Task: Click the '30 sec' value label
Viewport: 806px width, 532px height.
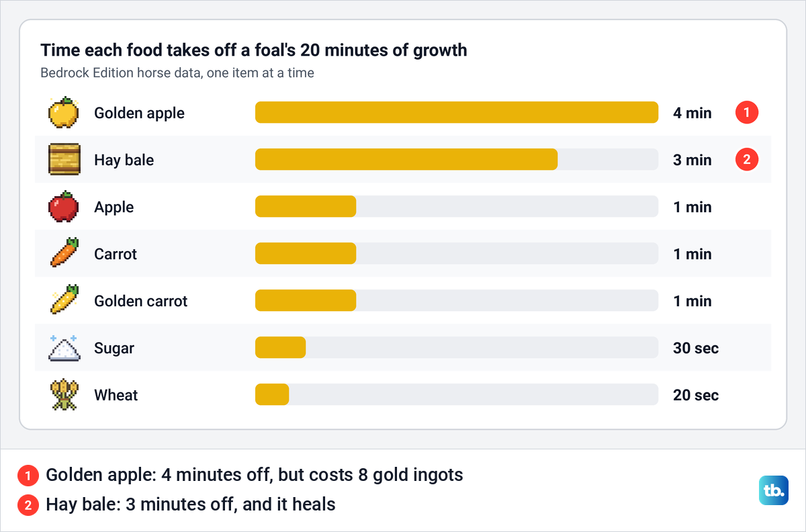Action: [x=696, y=348]
